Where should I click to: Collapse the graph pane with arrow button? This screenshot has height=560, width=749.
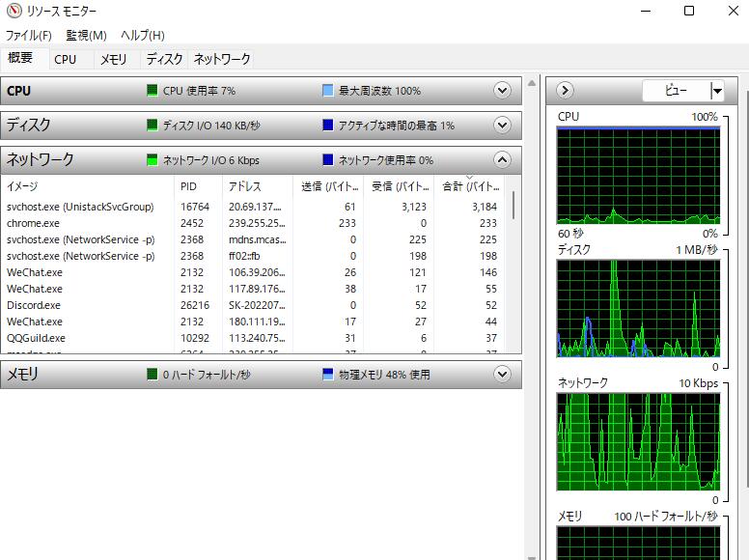click(566, 91)
